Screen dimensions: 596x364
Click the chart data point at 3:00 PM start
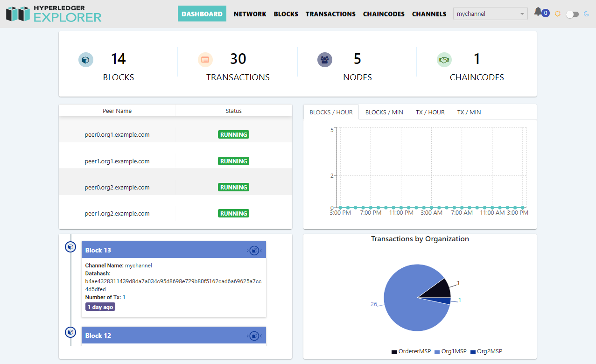click(340, 208)
